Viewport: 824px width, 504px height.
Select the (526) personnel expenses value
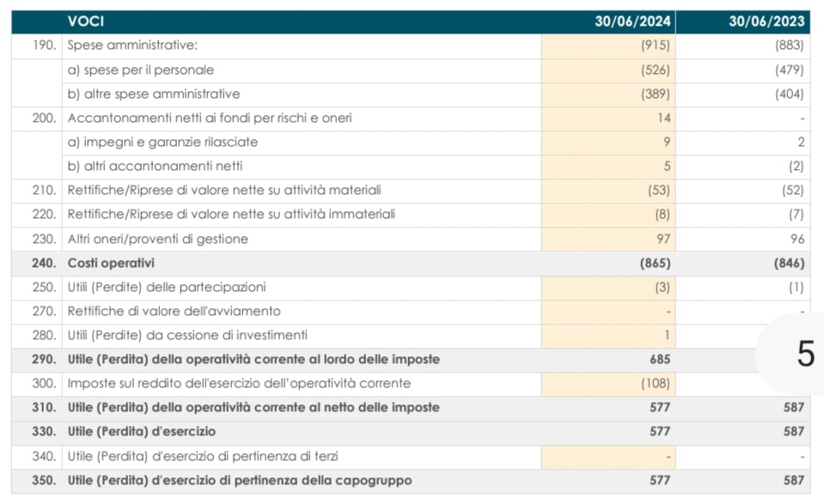coord(656,70)
